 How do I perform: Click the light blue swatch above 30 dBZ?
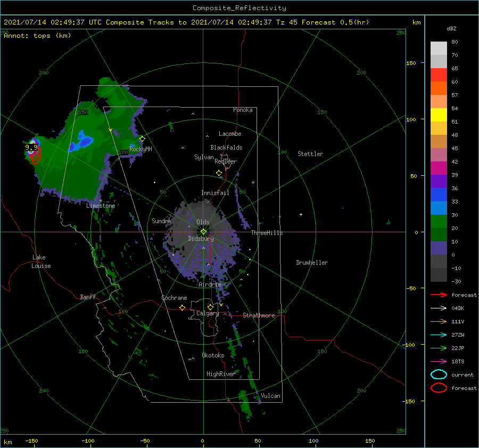439,208
